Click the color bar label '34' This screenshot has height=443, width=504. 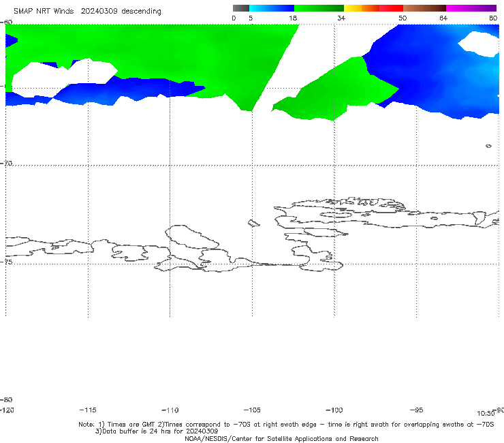tap(341, 18)
